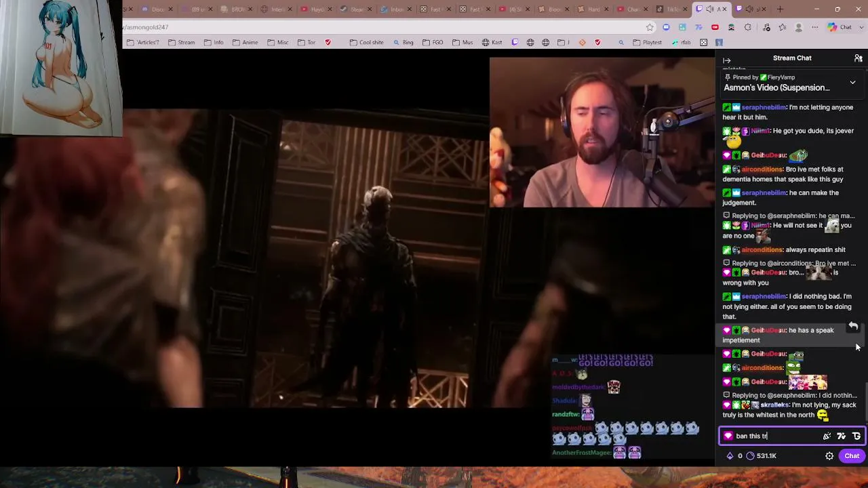The width and height of the screenshot is (868, 488).
Task: Click the streamer webcam video feed
Action: 601,132
